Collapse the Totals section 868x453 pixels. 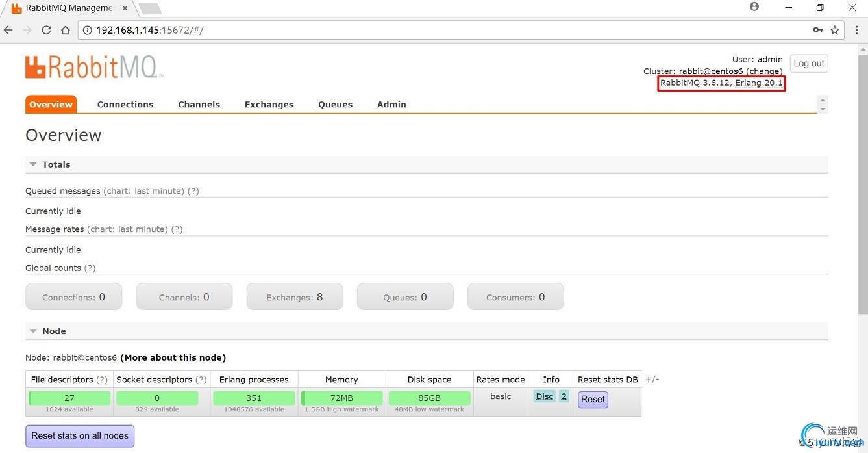[x=49, y=164]
